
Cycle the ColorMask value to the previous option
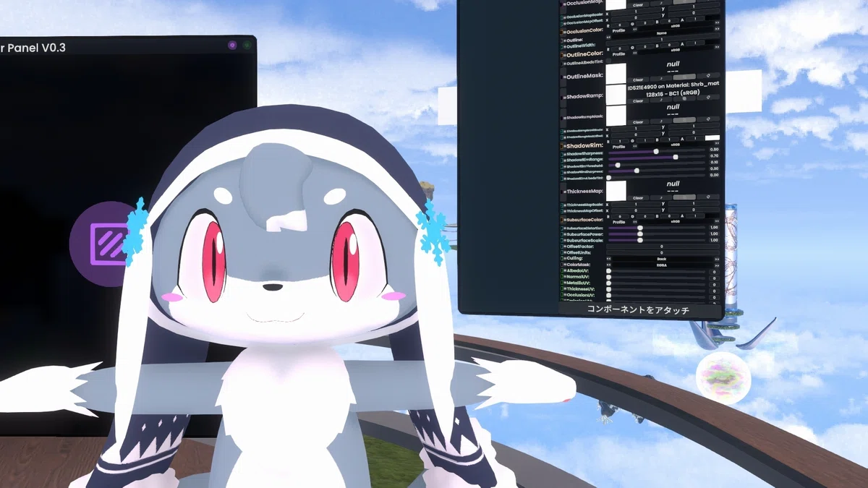[x=608, y=265]
